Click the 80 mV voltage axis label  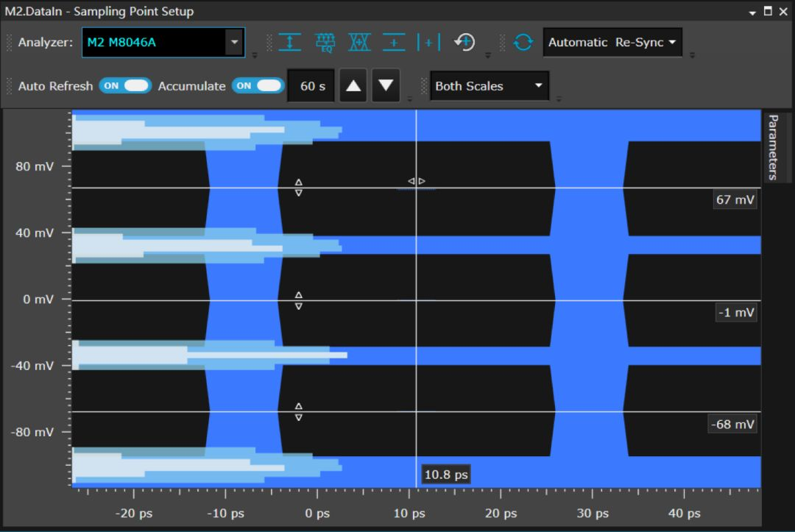[35, 166]
